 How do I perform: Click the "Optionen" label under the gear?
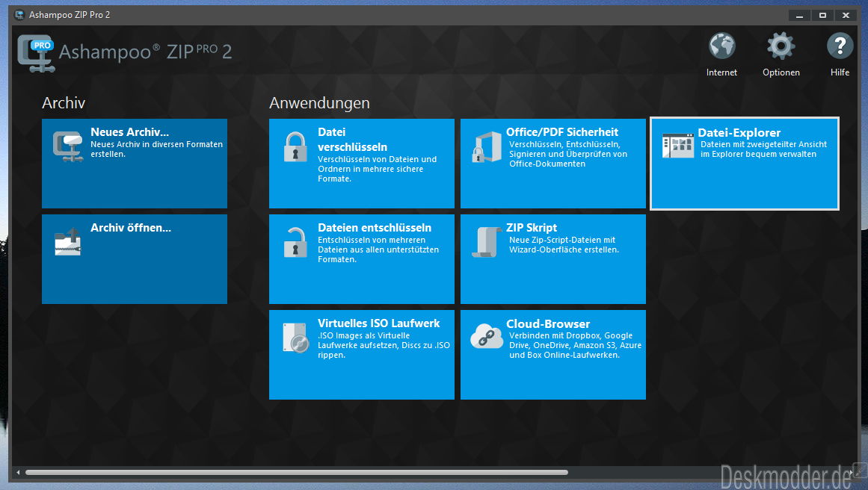click(781, 72)
